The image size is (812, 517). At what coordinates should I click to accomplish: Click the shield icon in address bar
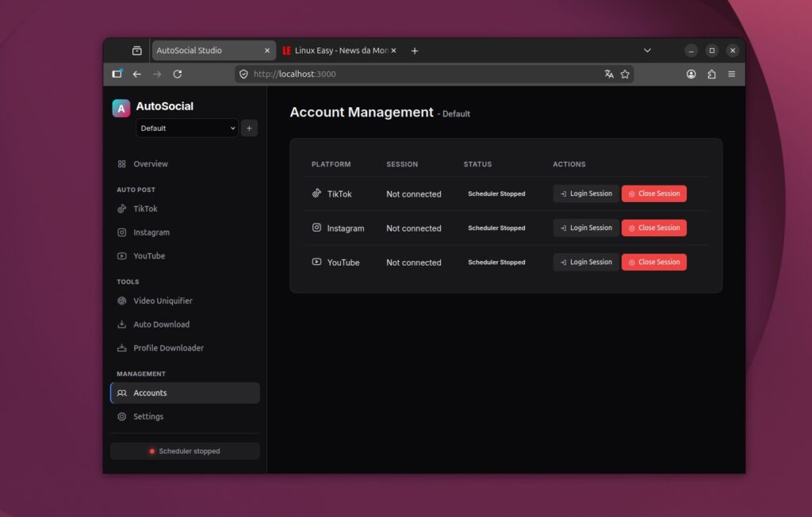pos(243,74)
